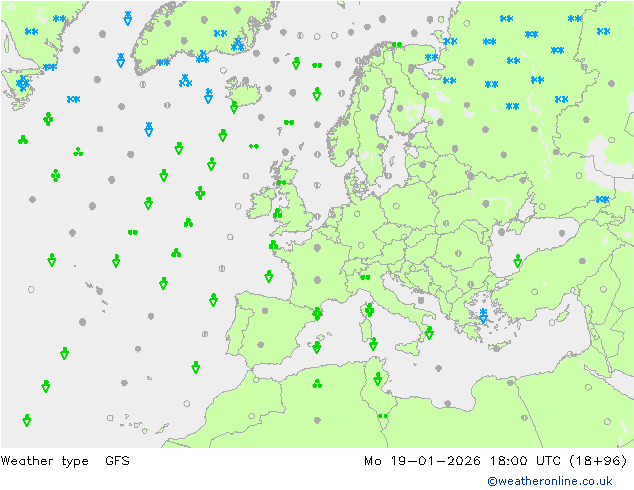
Task: Click the green shower symbol in Bay of Biscay
Action: tap(268, 277)
